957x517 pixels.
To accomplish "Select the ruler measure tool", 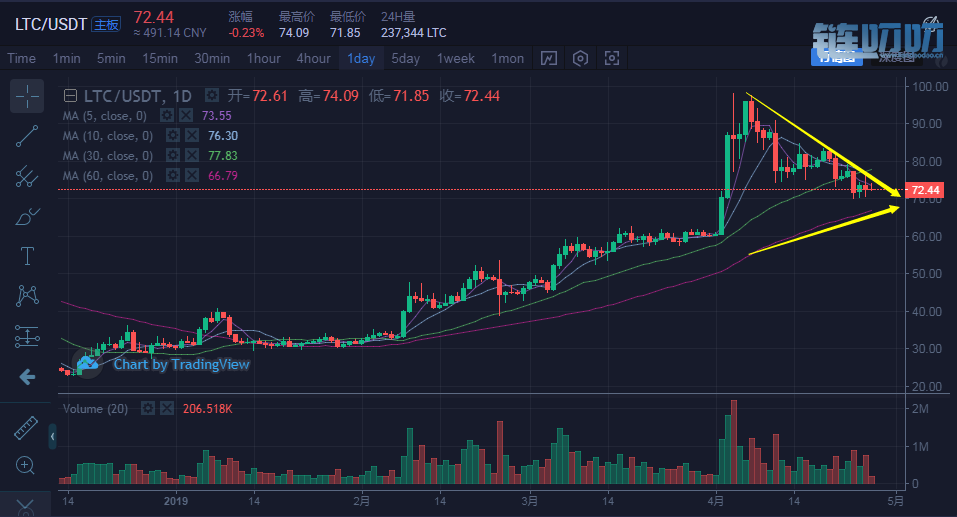I will click(x=26, y=428).
